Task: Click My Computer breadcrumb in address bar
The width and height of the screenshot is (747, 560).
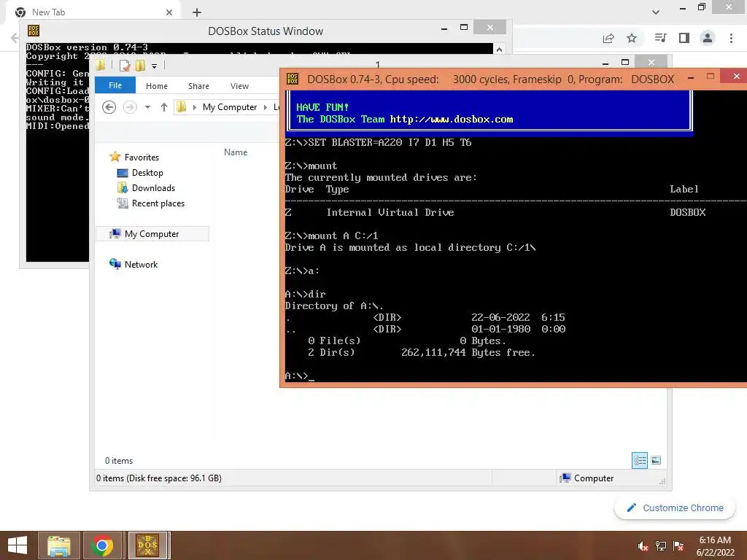Action: (x=230, y=107)
